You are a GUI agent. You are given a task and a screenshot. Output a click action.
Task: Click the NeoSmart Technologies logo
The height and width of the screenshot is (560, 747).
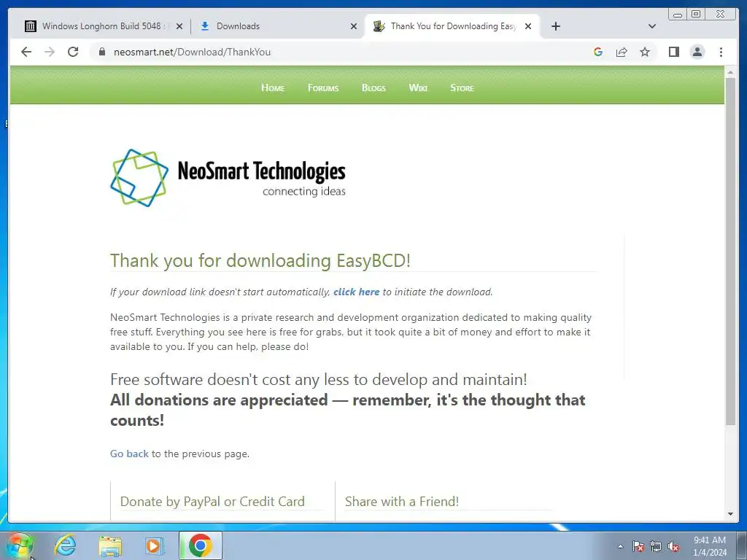[228, 178]
